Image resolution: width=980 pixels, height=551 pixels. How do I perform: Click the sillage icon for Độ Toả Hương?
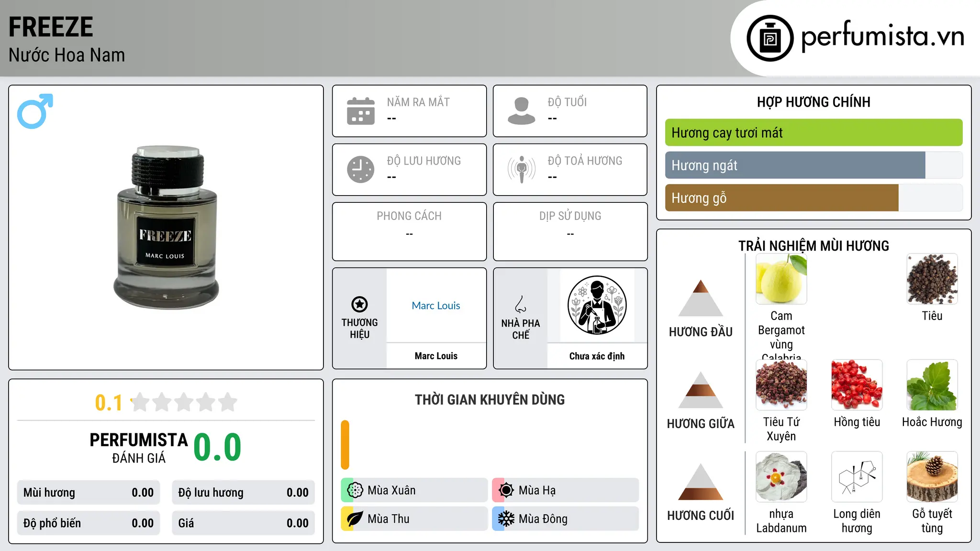click(x=522, y=169)
